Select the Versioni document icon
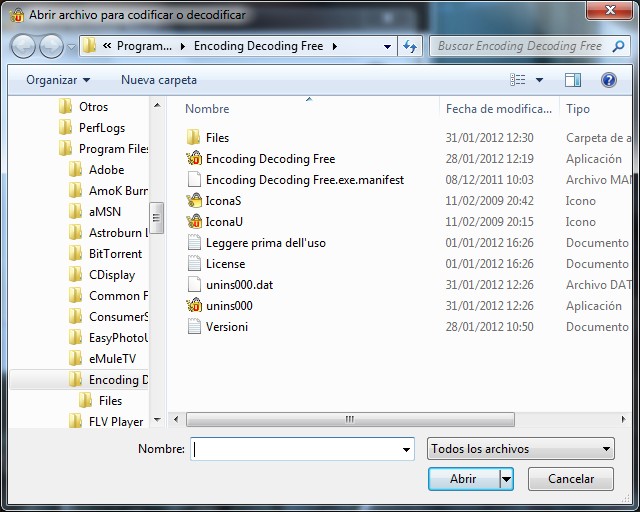This screenshot has height=512, width=640. (194, 327)
